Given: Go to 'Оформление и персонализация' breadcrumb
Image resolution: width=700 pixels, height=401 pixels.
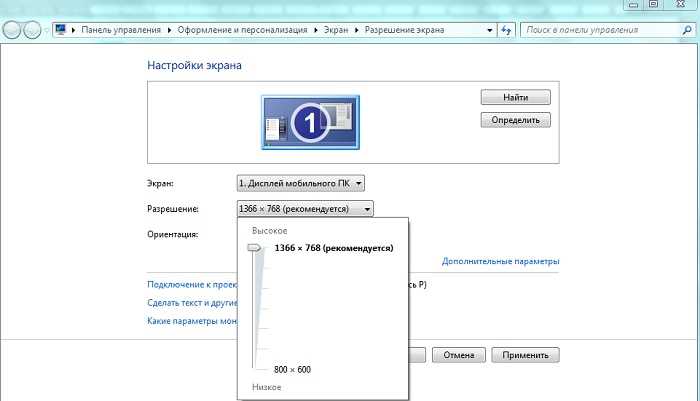Looking at the screenshot, I should tap(242, 30).
